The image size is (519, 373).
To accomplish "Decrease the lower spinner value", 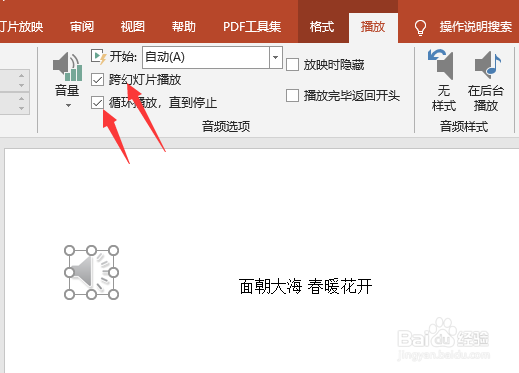I will (x=22, y=109).
